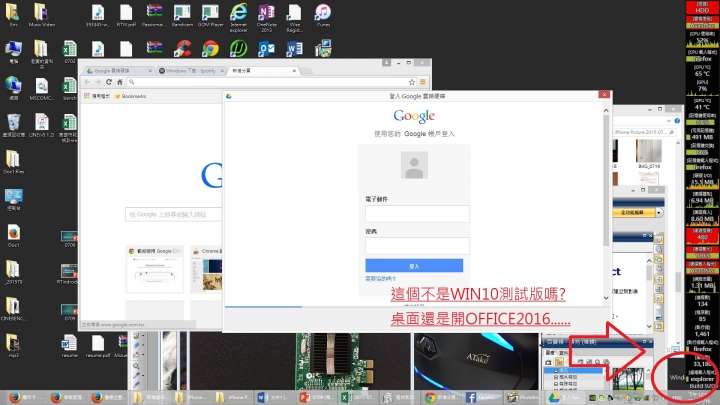Open the Facebook taskbar window

[483, 397]
